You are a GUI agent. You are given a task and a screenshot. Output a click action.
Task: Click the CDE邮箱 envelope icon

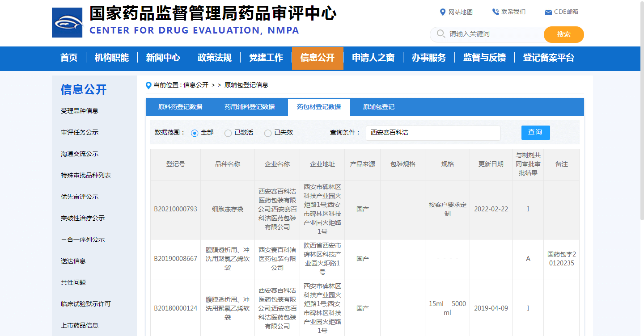[548, 12]
